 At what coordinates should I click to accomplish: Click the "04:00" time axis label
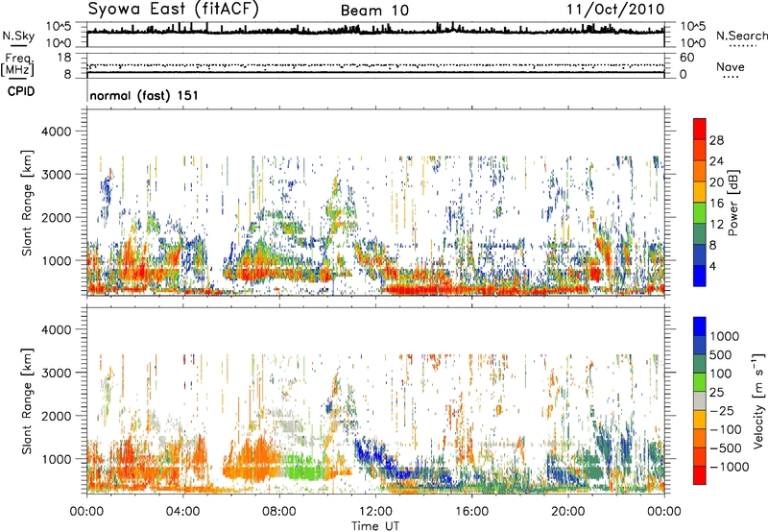[x=183, y=512]
